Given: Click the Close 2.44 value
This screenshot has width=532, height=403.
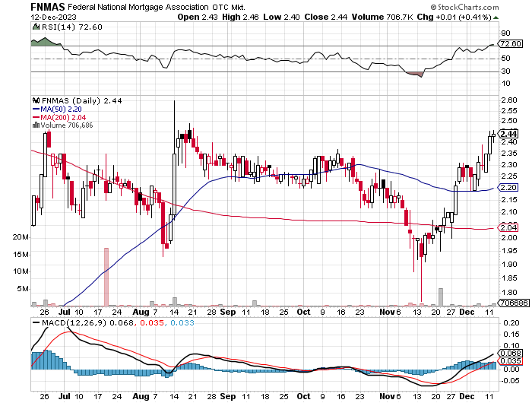Looking at the screenshot, I should tap(326, 17).
